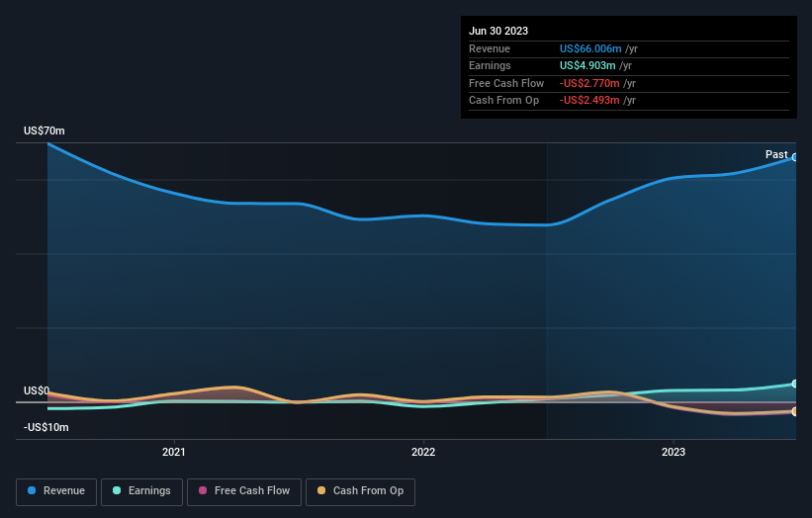Click the -US$2.493m cash from op value
Screen dimensions: 812x518
tap(589, 101)
